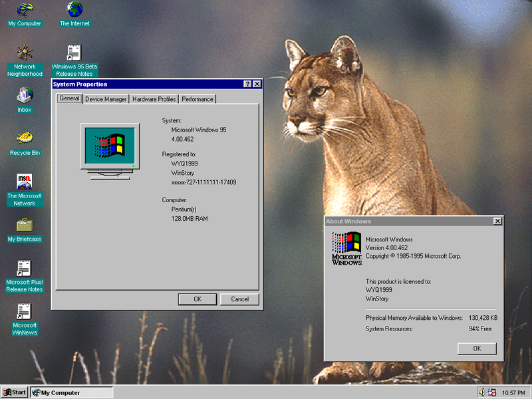Open Microsoft WinNews

pyautogui.click(x=25, y=313)
